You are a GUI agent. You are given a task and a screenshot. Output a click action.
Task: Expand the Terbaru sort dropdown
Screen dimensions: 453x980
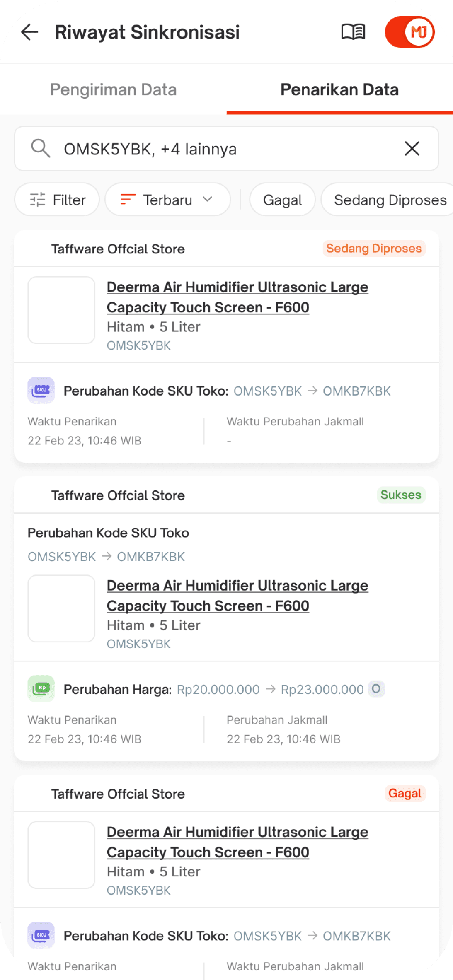click(167, 200)
